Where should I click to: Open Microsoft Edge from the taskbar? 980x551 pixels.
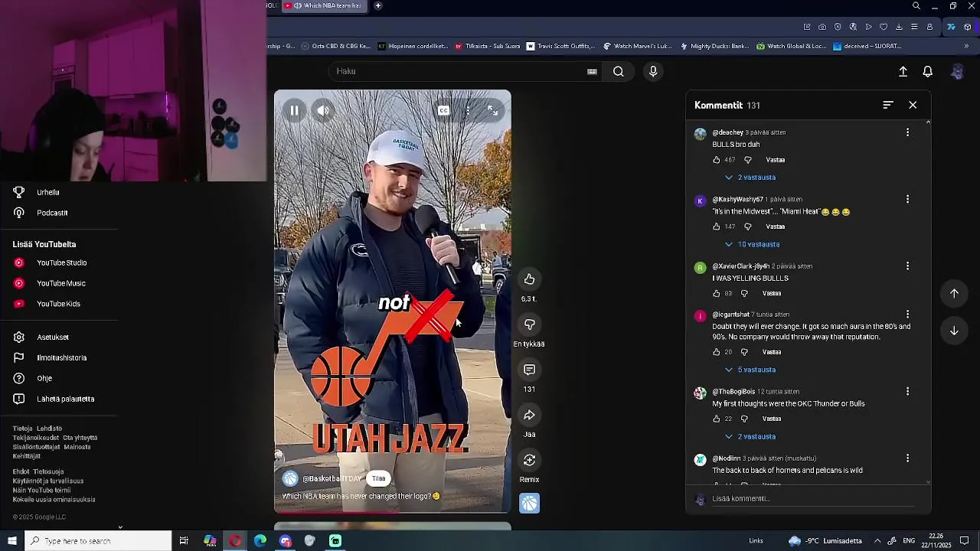260,541
